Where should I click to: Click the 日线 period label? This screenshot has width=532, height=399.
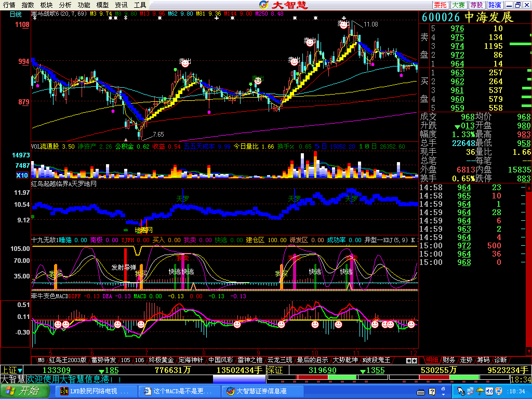tap(16, 14)
